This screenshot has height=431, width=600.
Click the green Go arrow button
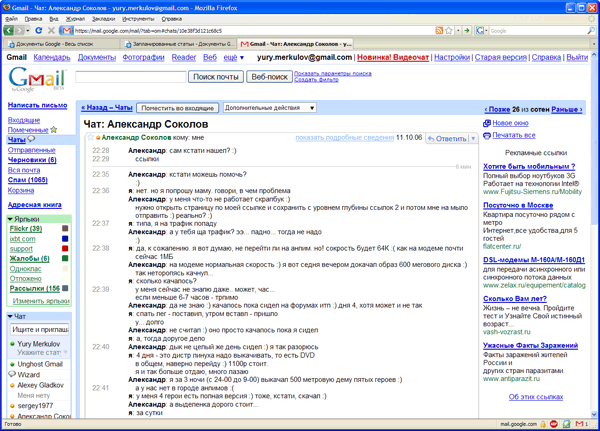[x=467, y=31]
